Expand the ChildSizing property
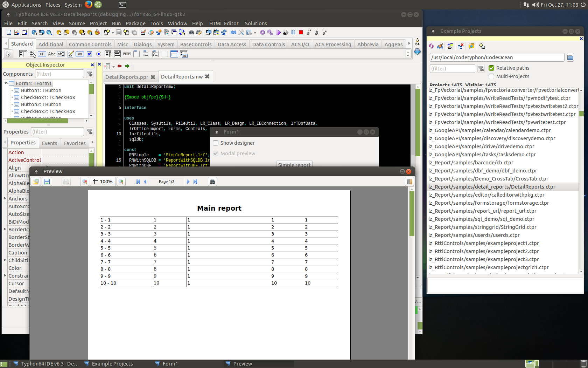 click(5, 260)
